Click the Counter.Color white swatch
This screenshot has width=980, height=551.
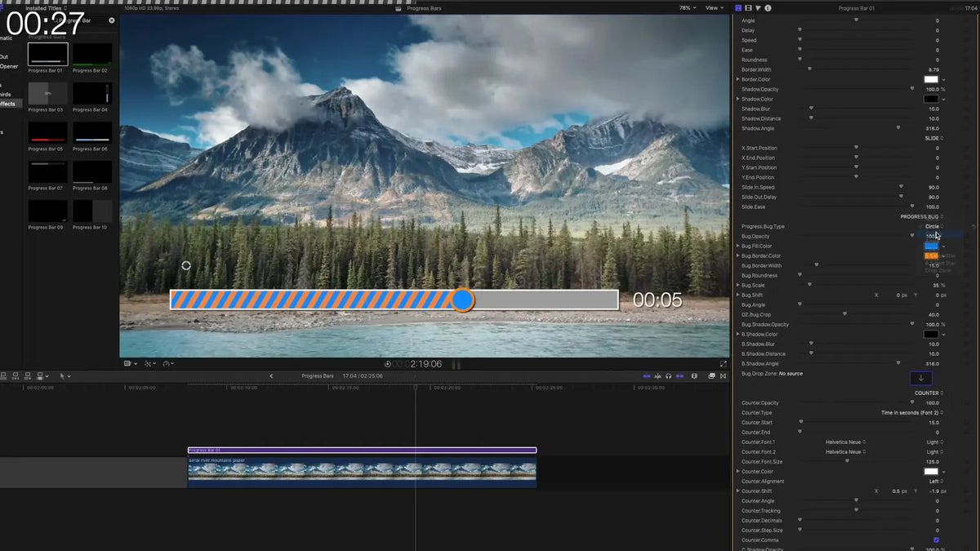coord(931,471)
